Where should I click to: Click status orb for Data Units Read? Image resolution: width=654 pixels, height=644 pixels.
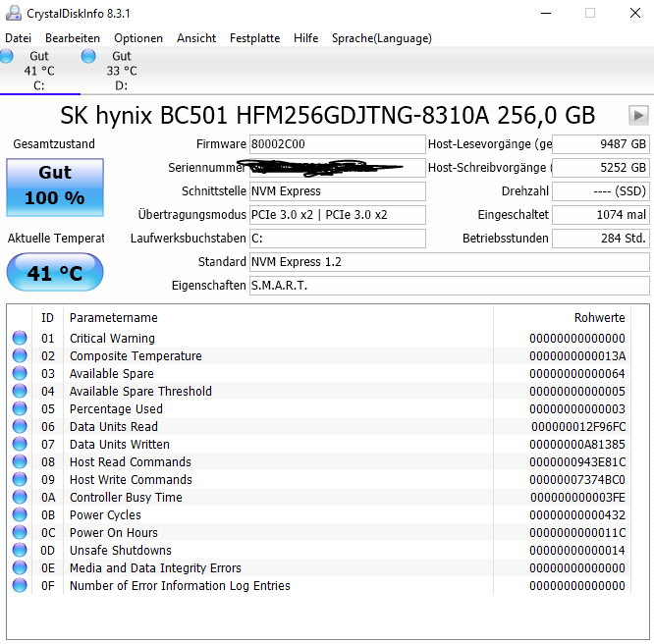[20, 426]
